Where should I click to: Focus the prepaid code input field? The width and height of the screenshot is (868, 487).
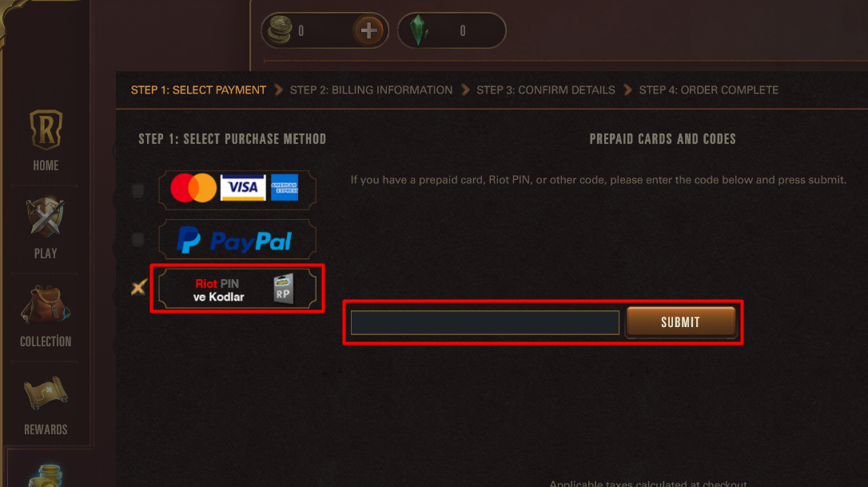click(485, 322)
